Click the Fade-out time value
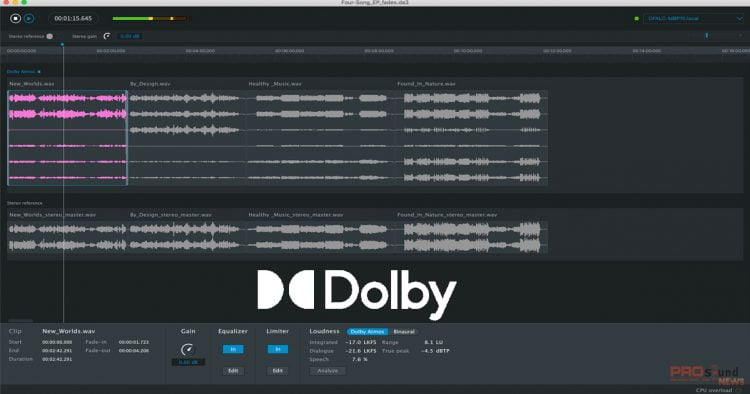Screen dimensions: 750x394 tap(133, 350)
